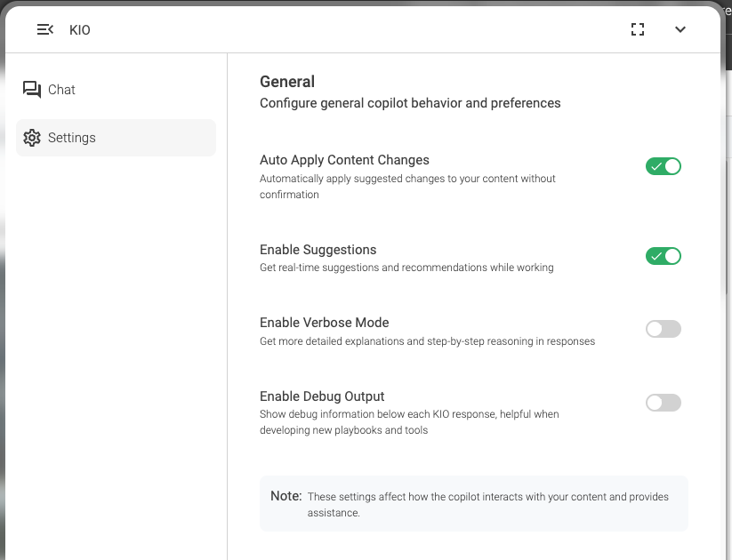Disable Auto Apply Content Changes toggle
This screenshot has width=732, height=560.
(663, 166)
